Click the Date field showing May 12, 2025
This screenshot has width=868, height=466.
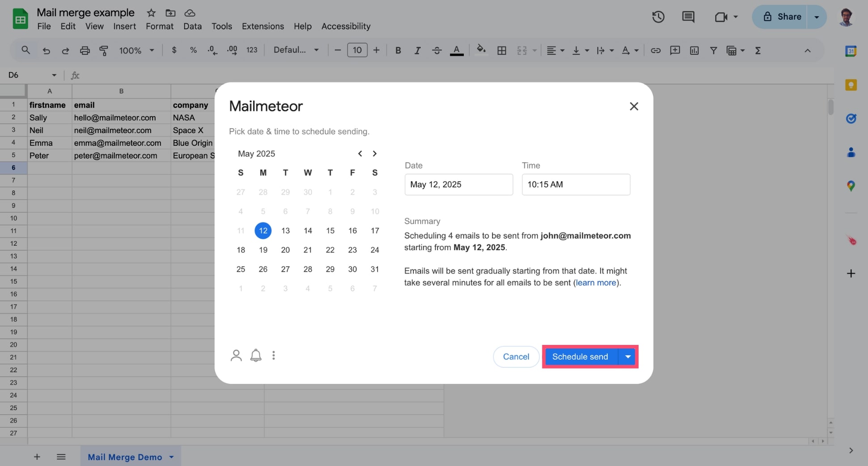459,185
